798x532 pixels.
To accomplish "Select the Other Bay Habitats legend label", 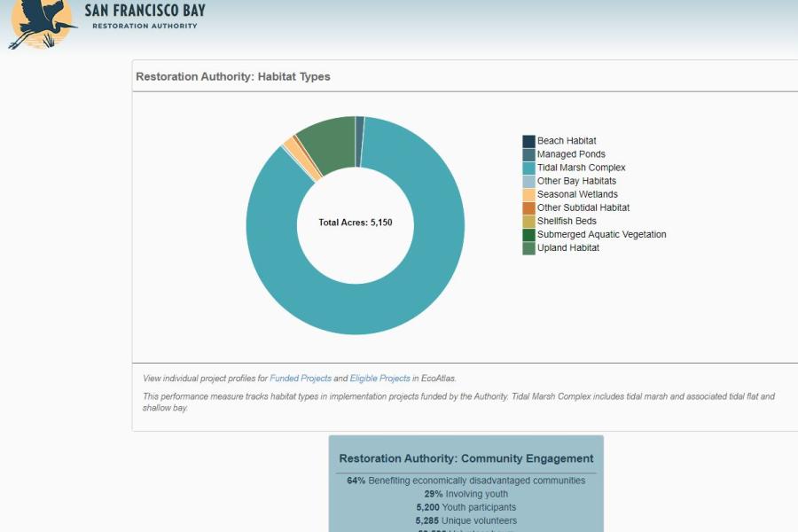I will [x=576, y=181].
